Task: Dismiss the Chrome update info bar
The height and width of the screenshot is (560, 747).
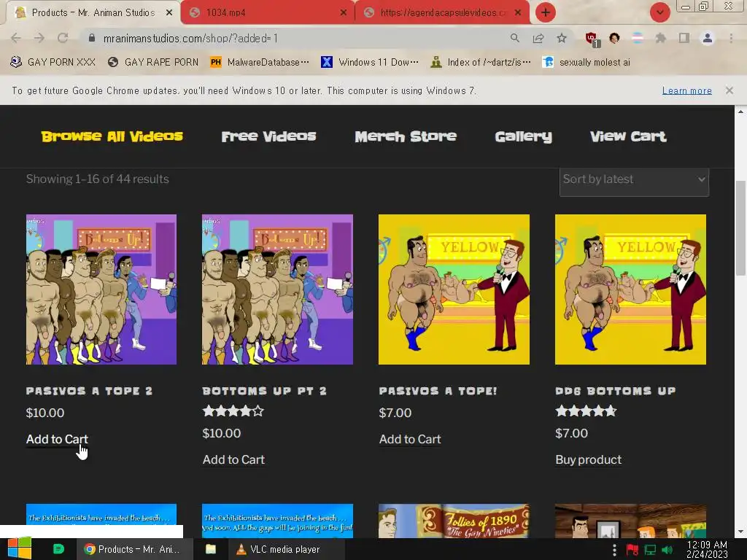Action: 729,90
